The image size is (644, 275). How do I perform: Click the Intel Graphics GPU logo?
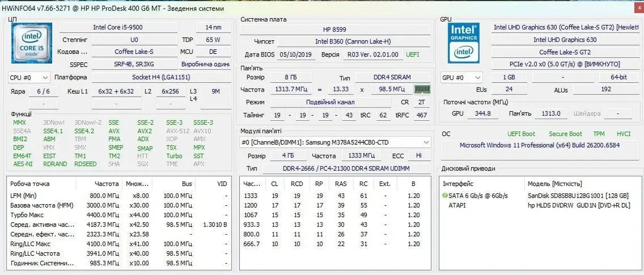[463, 43]
